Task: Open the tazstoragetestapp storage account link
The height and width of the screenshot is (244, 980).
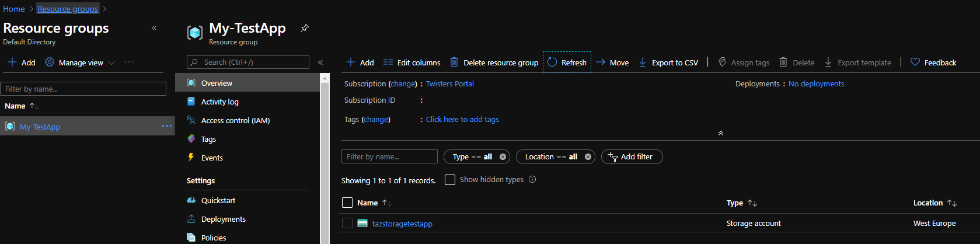Action: (x=402, y=224)
